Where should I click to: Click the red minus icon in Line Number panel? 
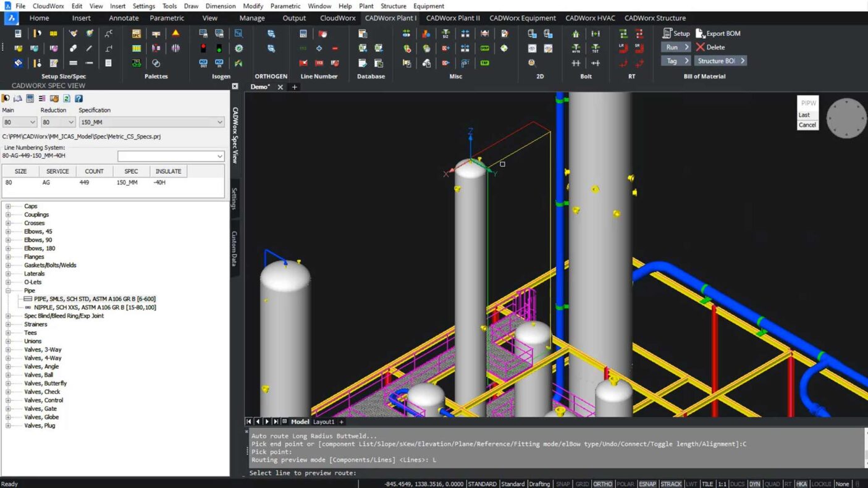pyautogui.click(x=335, y=48)
